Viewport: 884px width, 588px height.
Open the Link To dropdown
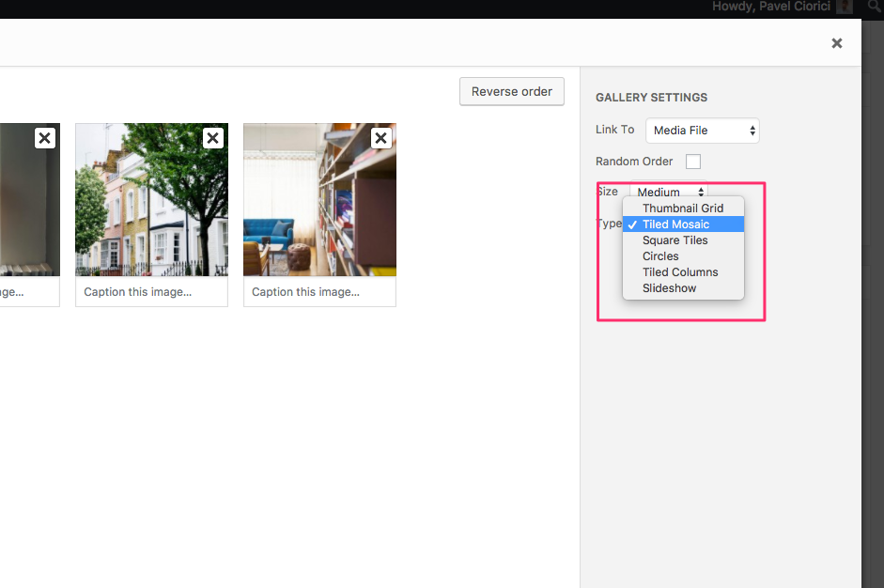tap(702, 131)
